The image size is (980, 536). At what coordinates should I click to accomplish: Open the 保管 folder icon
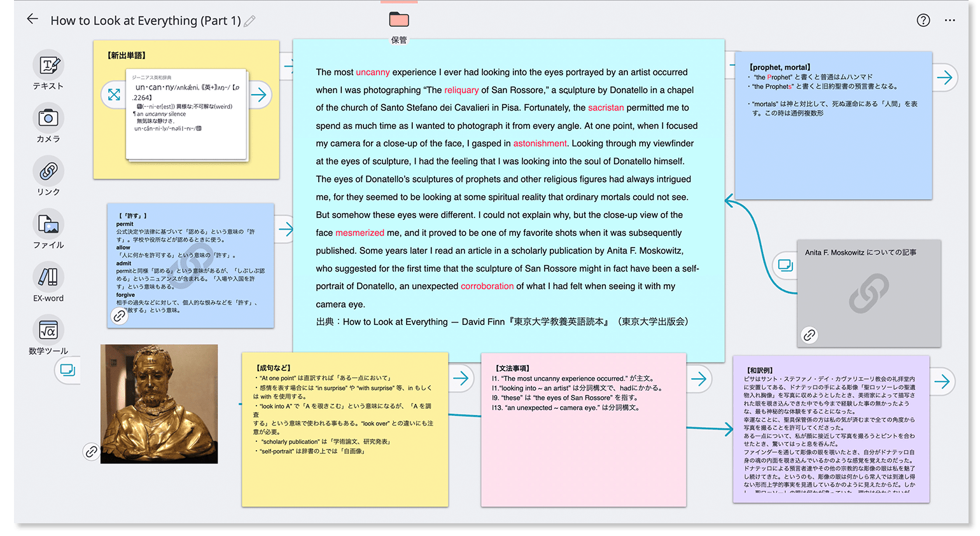[399, 20]
